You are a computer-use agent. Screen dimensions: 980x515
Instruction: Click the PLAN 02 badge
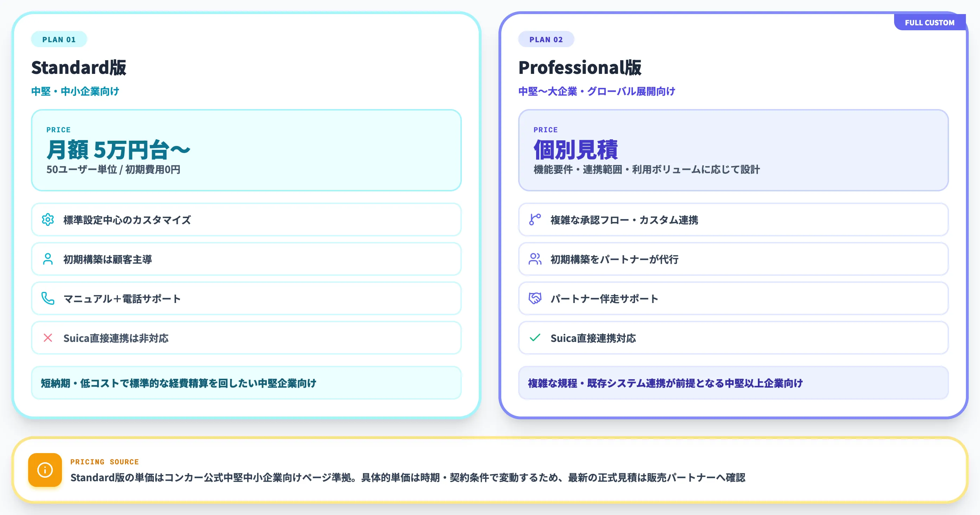coord(546,39)
